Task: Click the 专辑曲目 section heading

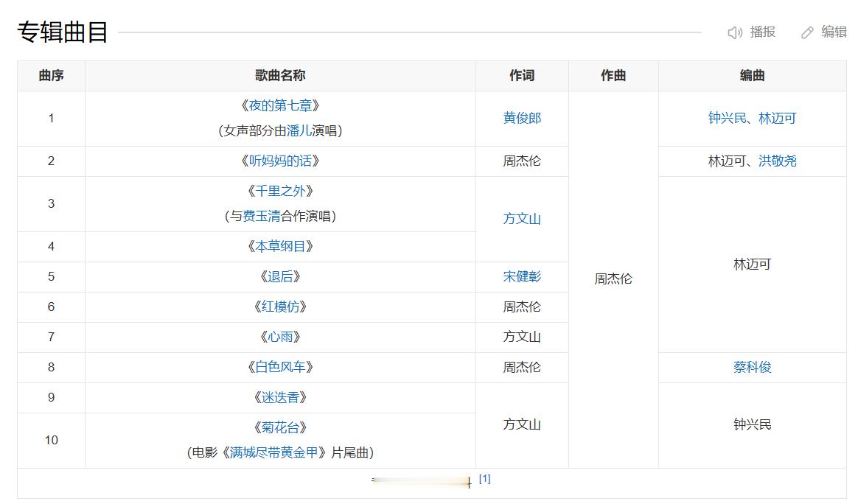Action: coord(63,32)
